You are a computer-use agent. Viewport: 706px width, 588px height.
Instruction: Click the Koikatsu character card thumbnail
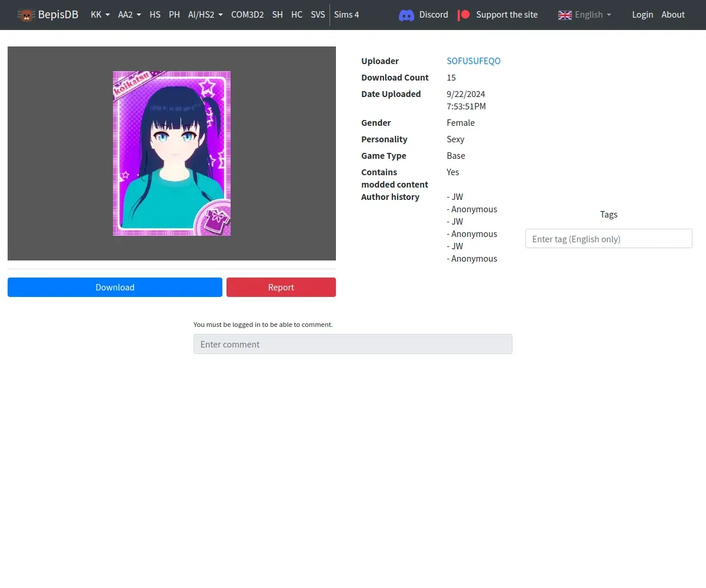tap(172, 153)
